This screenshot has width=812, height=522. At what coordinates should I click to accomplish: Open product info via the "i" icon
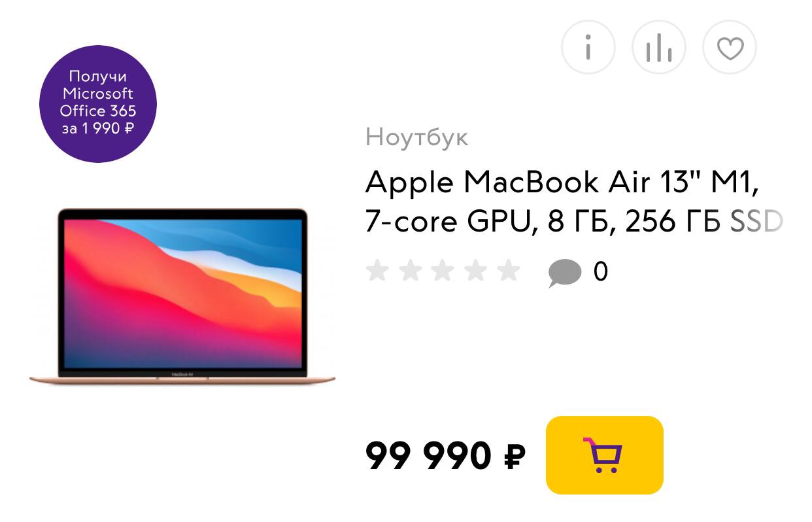pos(588,47)
